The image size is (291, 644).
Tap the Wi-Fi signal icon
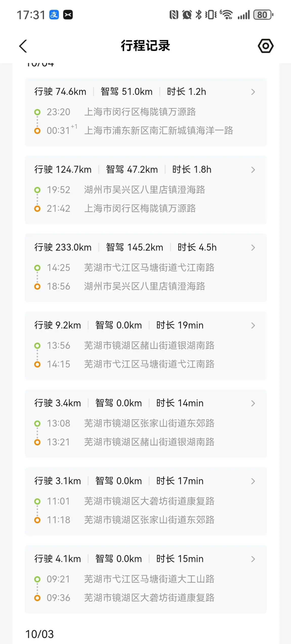coord(226,15)
